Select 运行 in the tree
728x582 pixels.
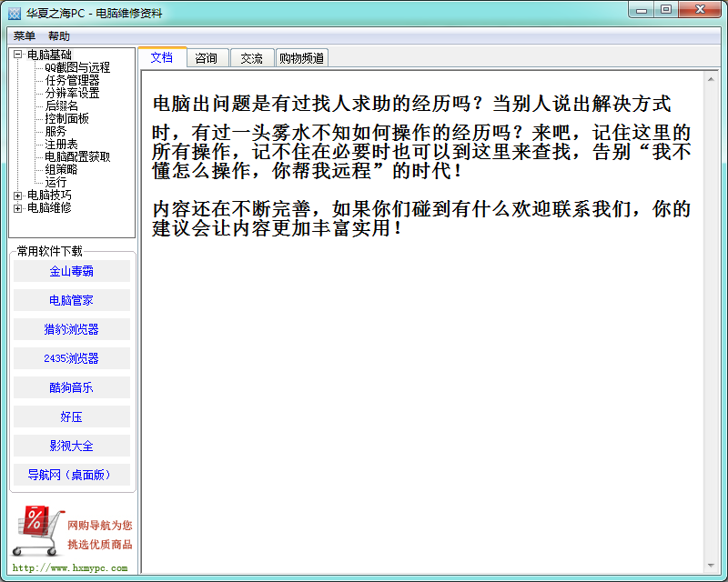[x=56, y=183]
